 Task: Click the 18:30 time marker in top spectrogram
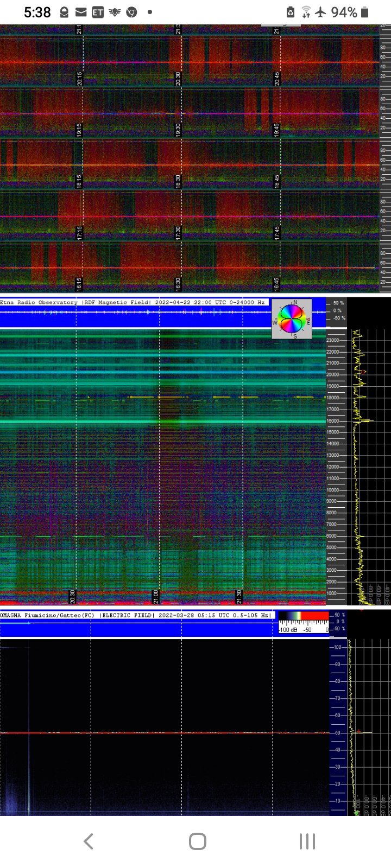point(178,182)
